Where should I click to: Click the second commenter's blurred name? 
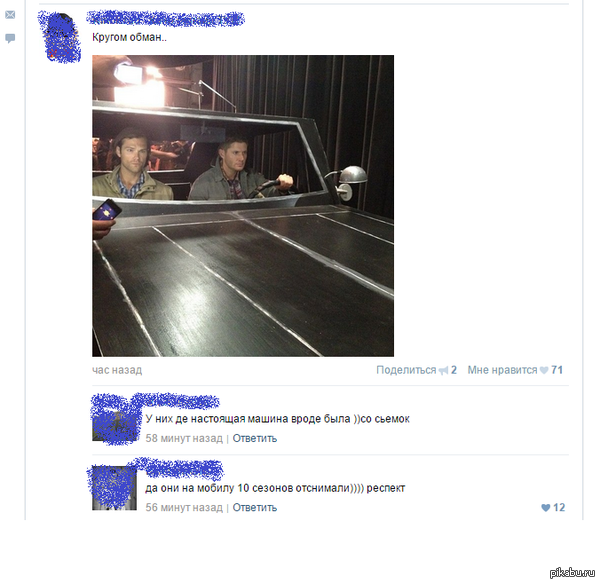click(184, 469)
